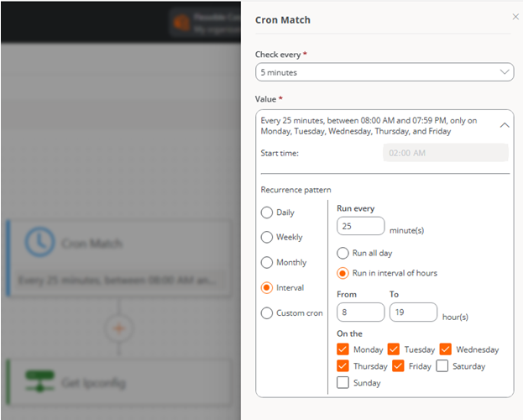Uncheck the Wednesday checkbox
Image resolution: width=523 pixels, height=420 pixels.
(x=445, y=349)
